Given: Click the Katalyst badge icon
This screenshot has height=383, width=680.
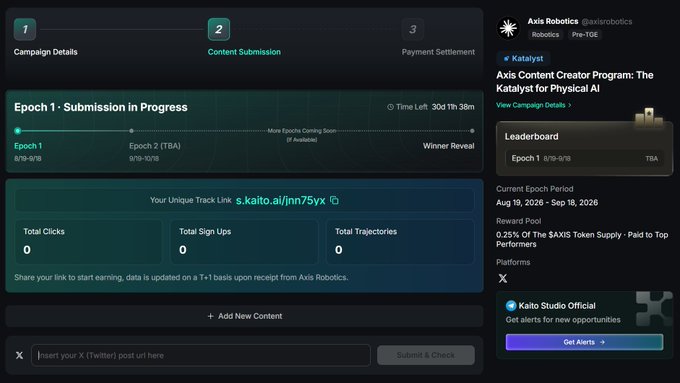Looking at the screenshot, I should click(506, 59).
